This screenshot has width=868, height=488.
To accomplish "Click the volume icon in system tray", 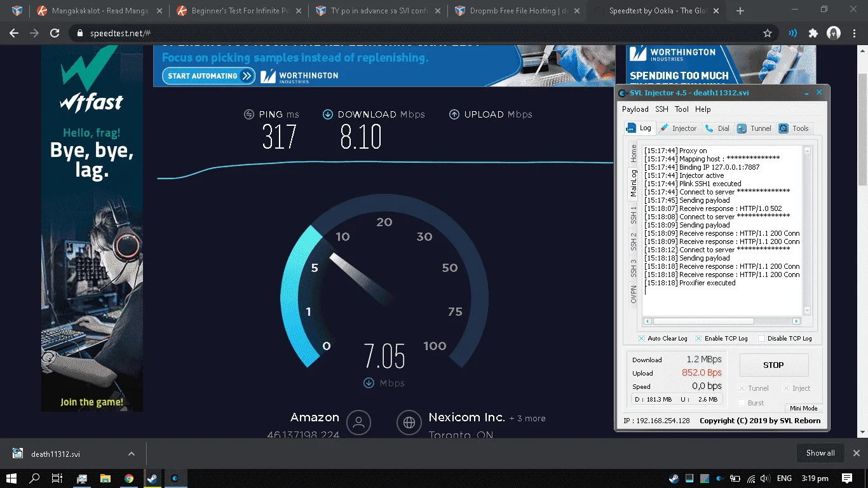I will click(x=766, y=478).
